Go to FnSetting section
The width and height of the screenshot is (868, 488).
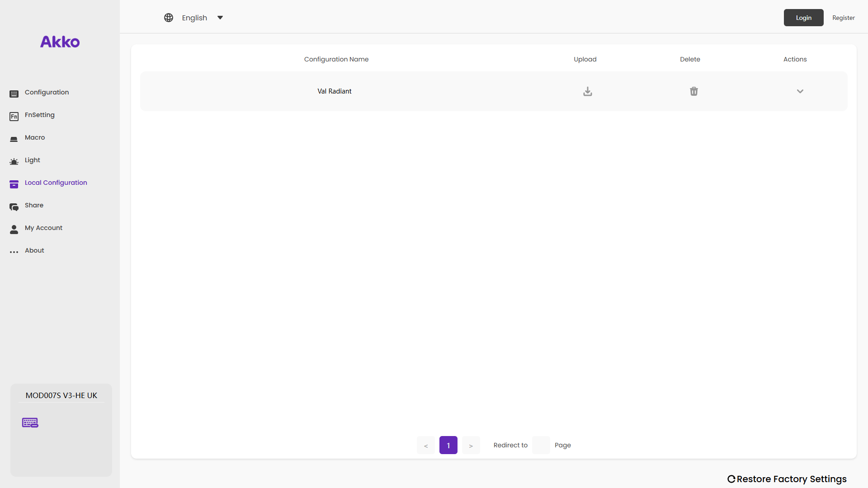[39, 115]
